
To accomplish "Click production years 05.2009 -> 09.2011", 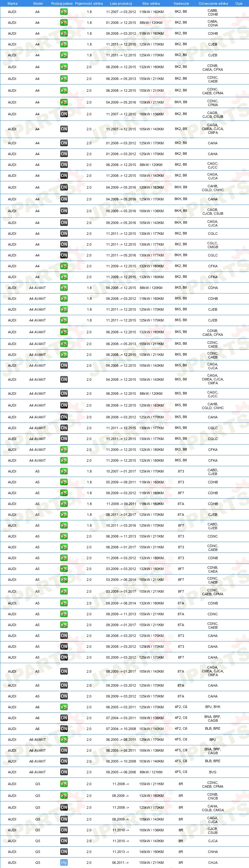I will (x=121, y=482).
